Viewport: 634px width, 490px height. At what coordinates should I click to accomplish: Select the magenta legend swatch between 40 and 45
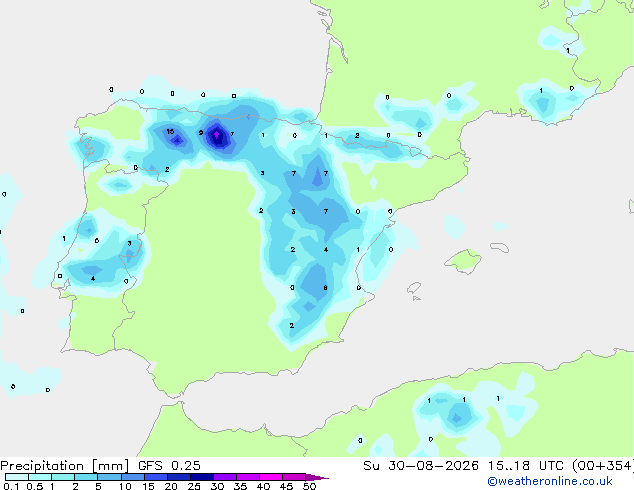[x=271, y=477]
